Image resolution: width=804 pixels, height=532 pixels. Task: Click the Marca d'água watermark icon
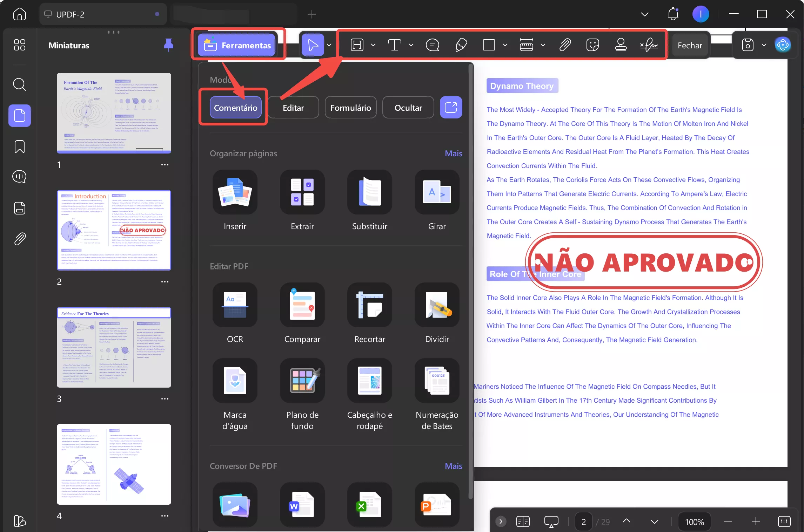(235, 381)
